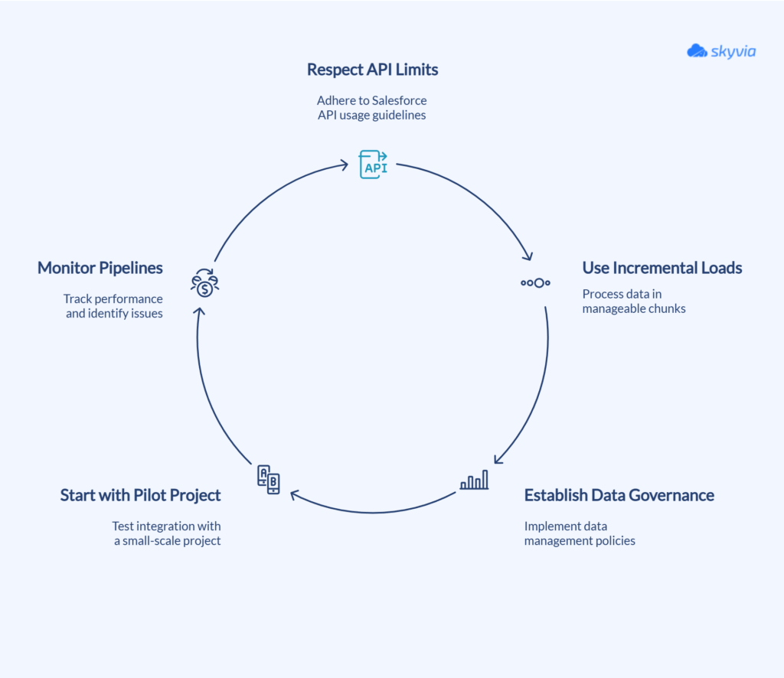Select the Establish Data Governance heading
This screenshot has width=784, height=678.
619,495
